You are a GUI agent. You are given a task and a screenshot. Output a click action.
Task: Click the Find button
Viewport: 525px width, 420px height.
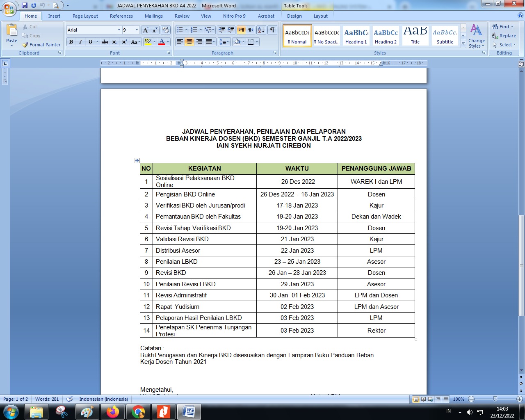tap(503, 27)
